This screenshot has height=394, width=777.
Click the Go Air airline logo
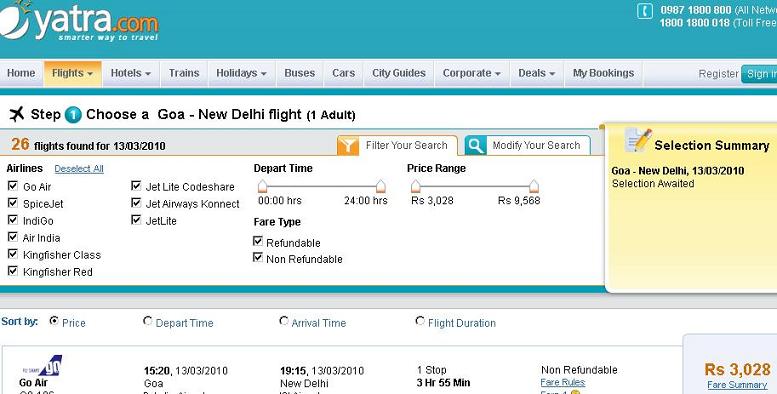(x=42, y=366)
